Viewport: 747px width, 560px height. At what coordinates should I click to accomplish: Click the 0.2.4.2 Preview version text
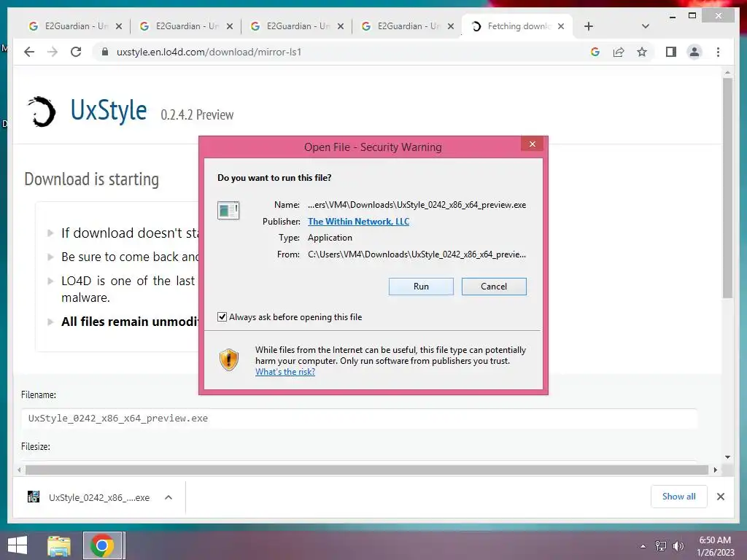pyautogui.click(x=197, y=114)
